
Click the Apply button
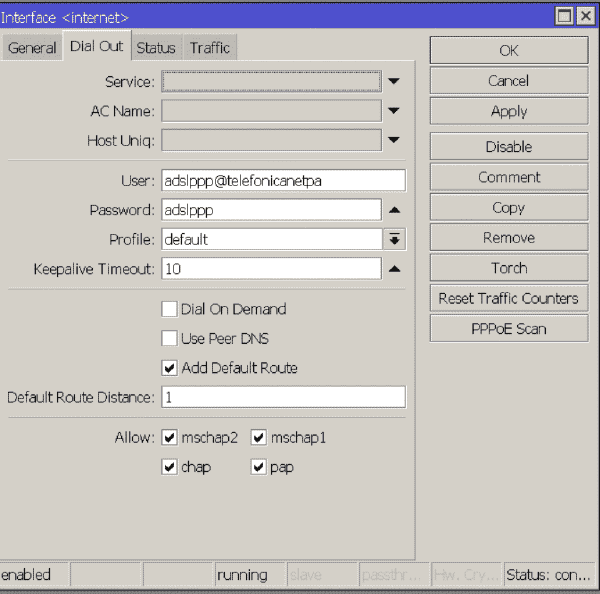pyautogui.click(x=509, y=111)
